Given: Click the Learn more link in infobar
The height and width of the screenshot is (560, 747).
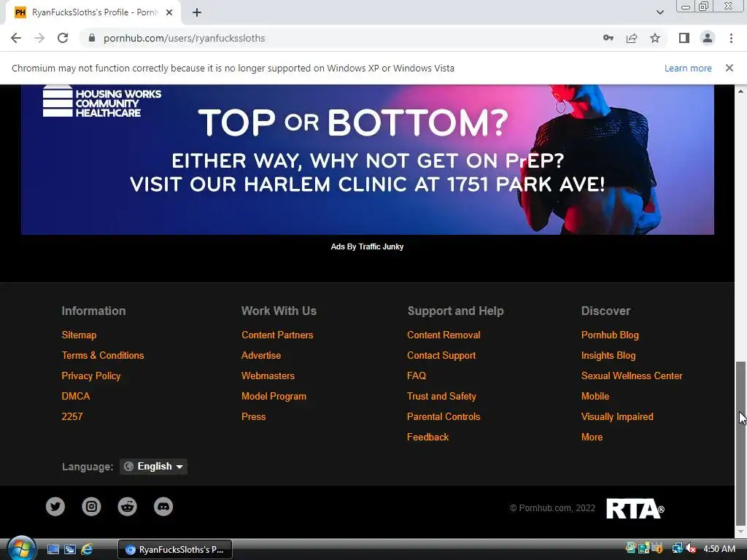Looking at the screenshot, I should (688, 68).
